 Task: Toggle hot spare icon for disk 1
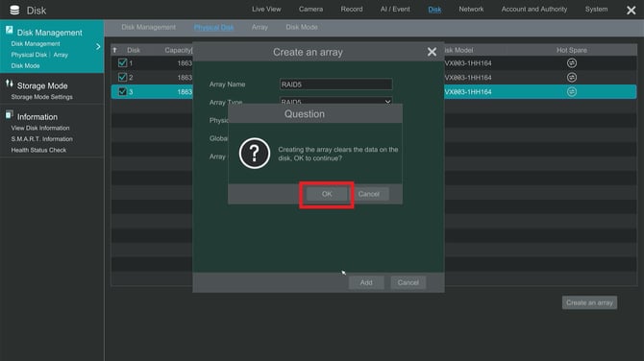click(x=571, y=62)
